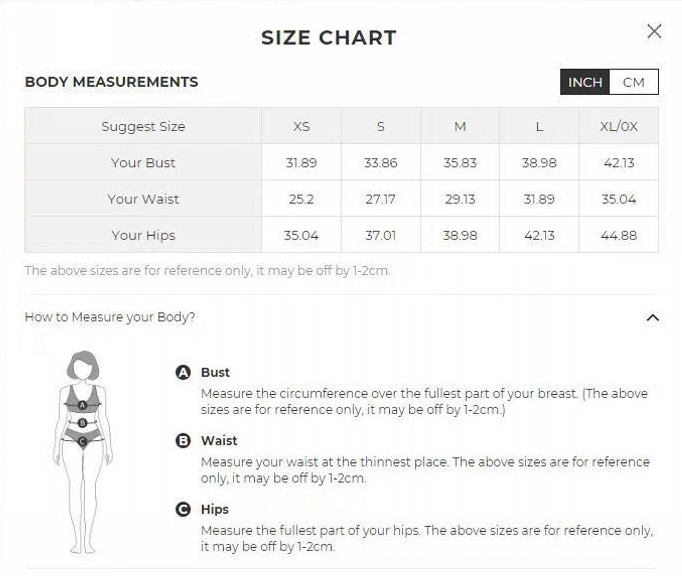Click the Your Hips row label
This screenshot has width=682, height=576.
tap(143, 235)
